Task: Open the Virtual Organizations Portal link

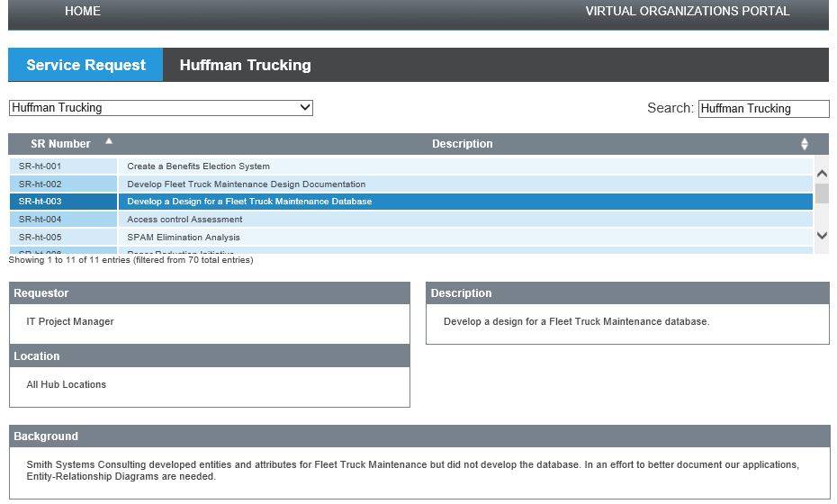Action: pos(687,11)
